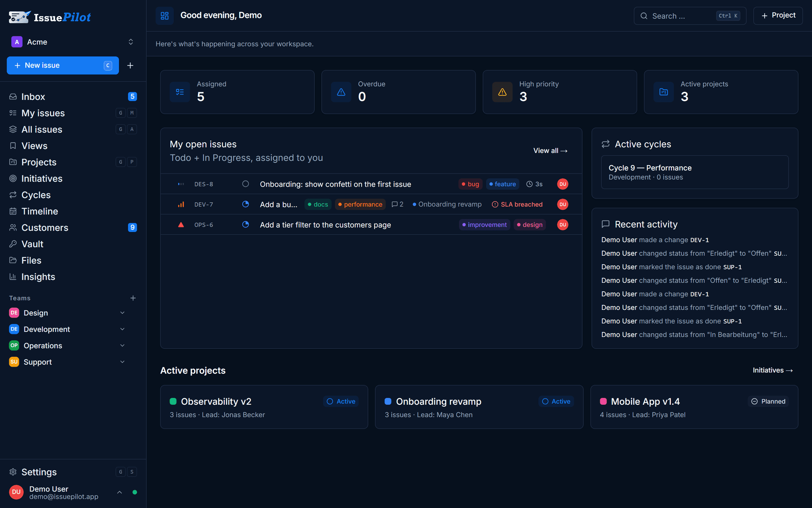812x508 pixels.
Task: Open the Views page
Action: 73,146
